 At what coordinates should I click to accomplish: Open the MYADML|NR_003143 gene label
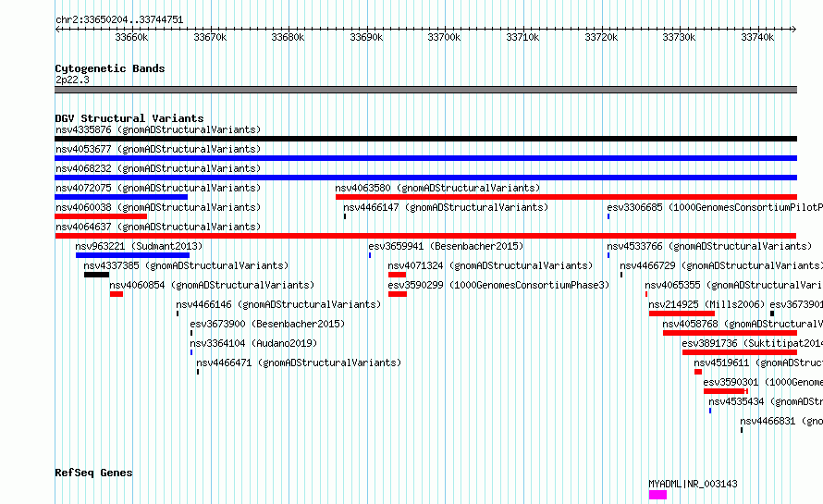coord(693,484)
